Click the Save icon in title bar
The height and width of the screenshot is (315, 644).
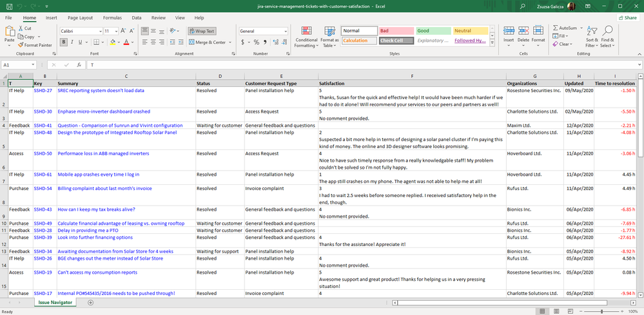pos(9,6)
